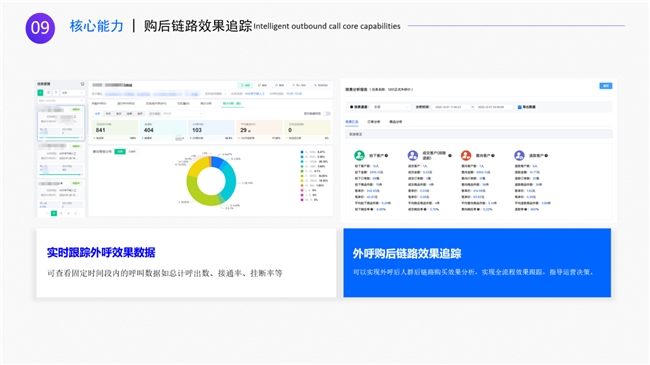Click the blue export data icon
The image size is (650, 365).
tap(519, 107)
